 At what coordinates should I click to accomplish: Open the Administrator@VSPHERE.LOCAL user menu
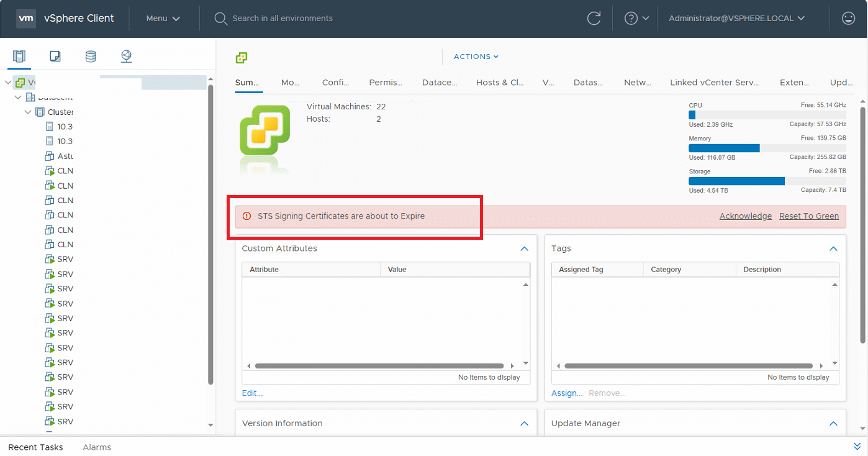[737, 19]
